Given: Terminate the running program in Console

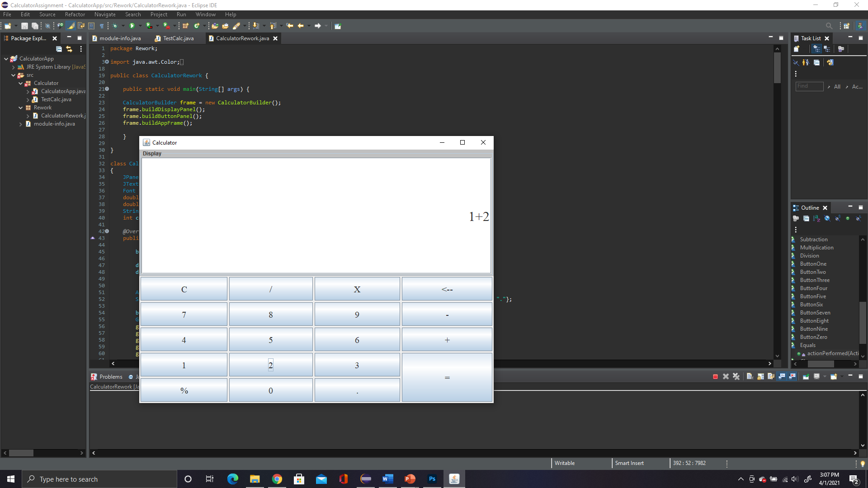Looking at the screenshot, I should pyautogui.click(x=715, y=376).
